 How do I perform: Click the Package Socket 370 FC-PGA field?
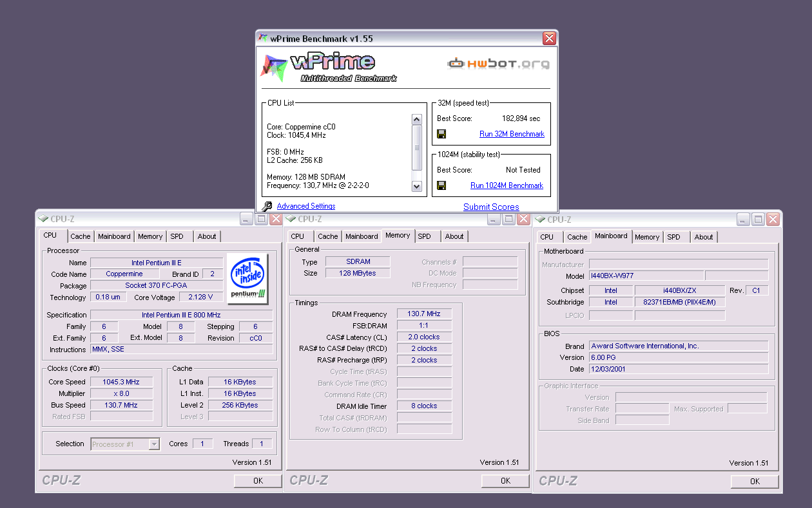[157, 285]
